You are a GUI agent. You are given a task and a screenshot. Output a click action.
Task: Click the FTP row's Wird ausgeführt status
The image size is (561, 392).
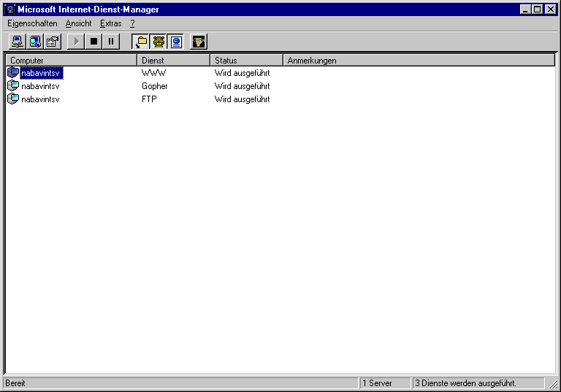tap(243, 99)
